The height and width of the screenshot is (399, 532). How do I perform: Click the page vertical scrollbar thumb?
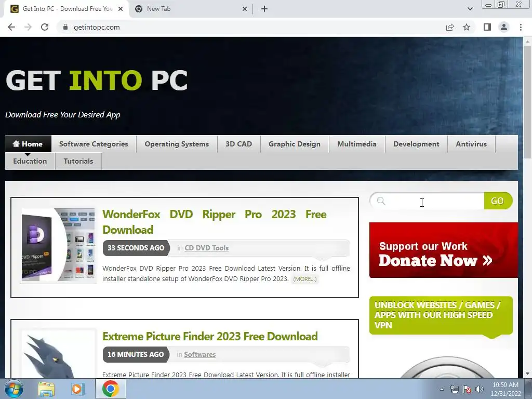(528, 102)
